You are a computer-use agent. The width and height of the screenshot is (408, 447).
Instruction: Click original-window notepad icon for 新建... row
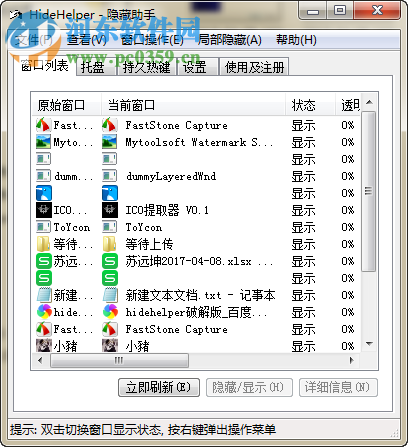click(44, 295)
